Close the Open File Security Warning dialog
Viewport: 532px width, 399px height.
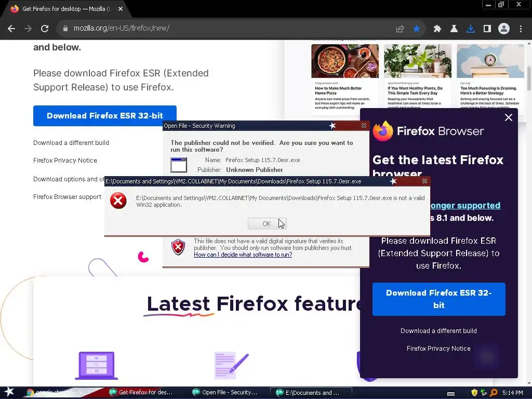[x=364, y=126]
